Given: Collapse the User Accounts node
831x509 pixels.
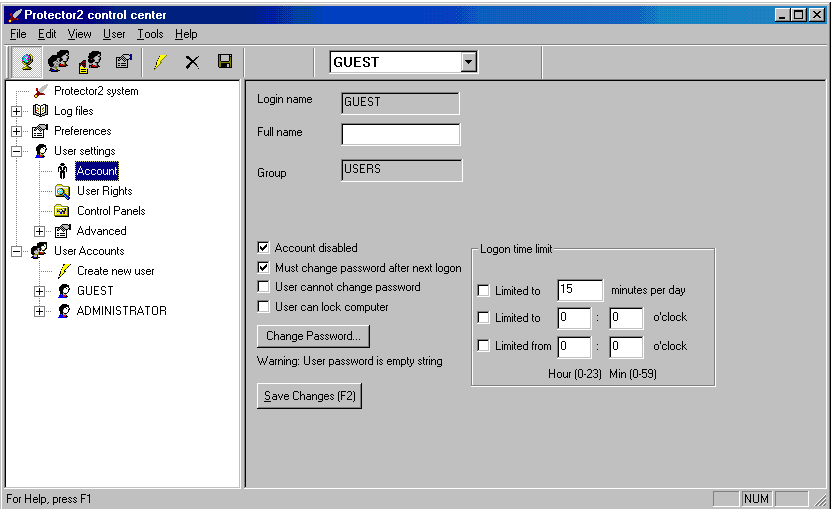Looking at the screenshot, I should pyautogui.click(x=16, y=251).
